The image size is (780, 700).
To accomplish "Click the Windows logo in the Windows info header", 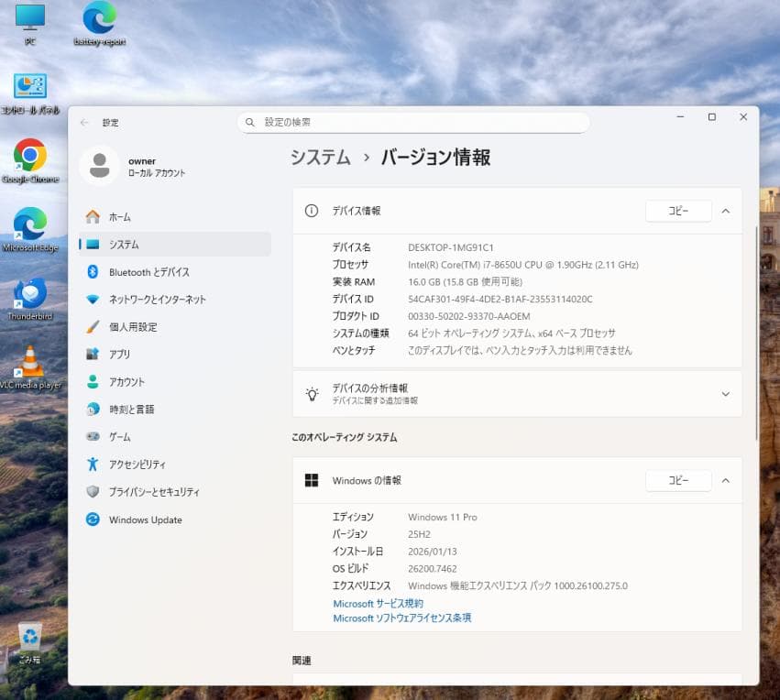I will tap(312, 480).
